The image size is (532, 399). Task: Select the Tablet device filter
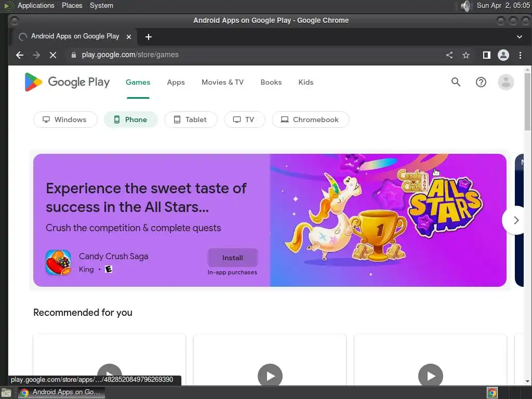click(x=191, y=119)
